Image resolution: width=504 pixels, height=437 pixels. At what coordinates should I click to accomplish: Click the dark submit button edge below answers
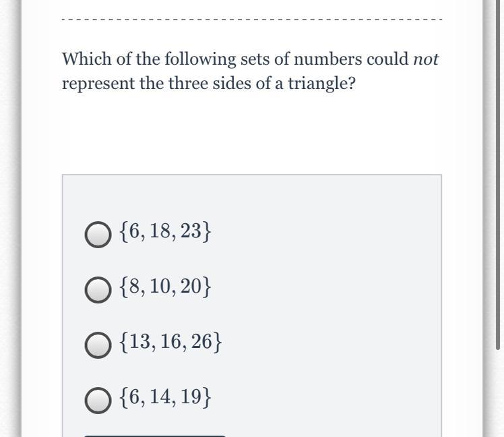tap(155, 436)
